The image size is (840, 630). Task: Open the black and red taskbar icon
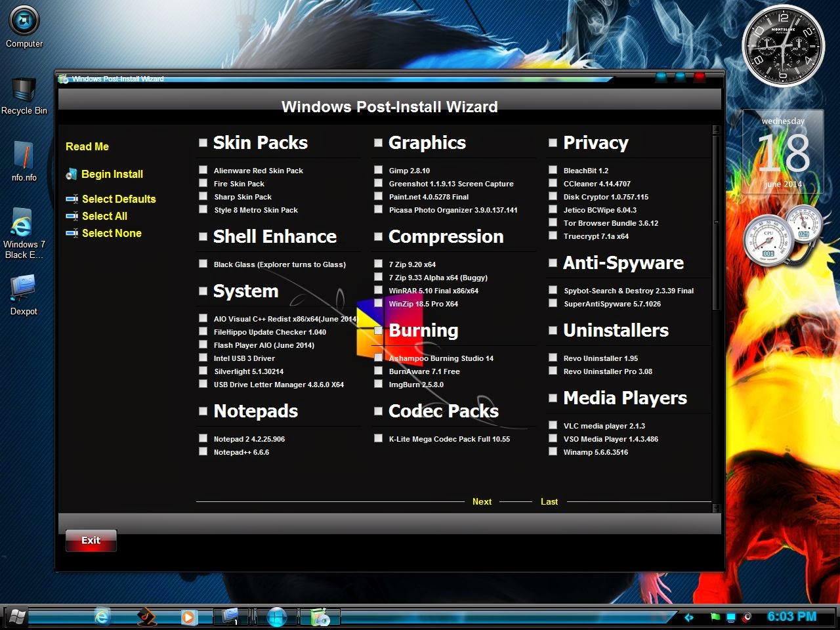pos(146,617)
